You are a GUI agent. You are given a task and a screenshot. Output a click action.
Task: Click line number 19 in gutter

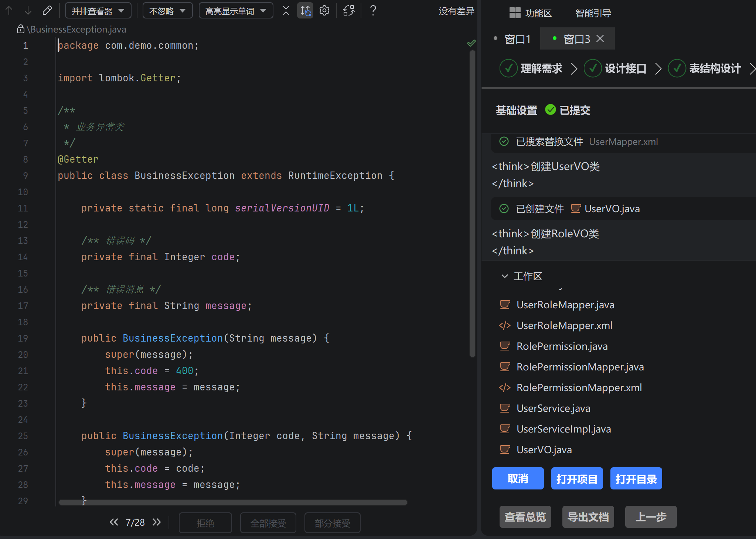click(x=23, y=338)
